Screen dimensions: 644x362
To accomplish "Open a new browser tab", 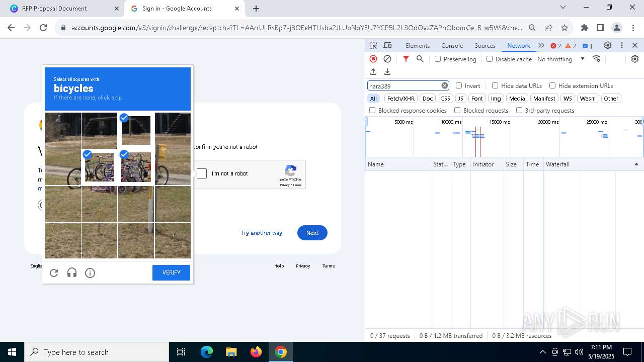I will point(256,9).
